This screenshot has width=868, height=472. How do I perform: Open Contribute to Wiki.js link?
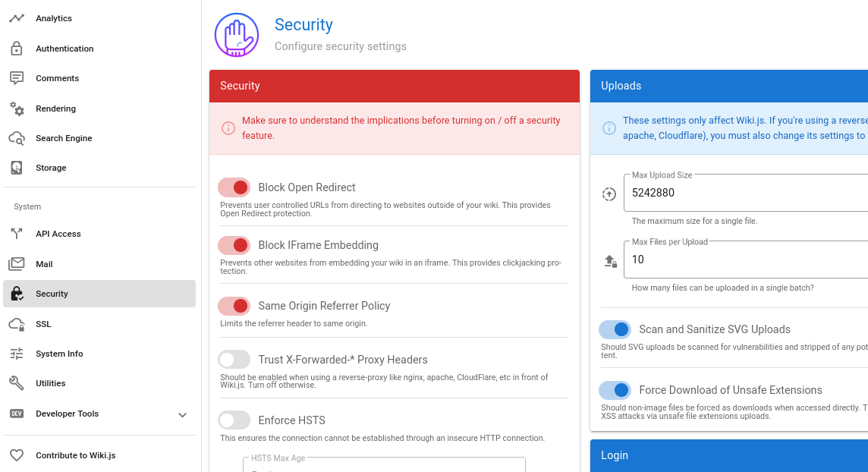(x=75, y=455)
